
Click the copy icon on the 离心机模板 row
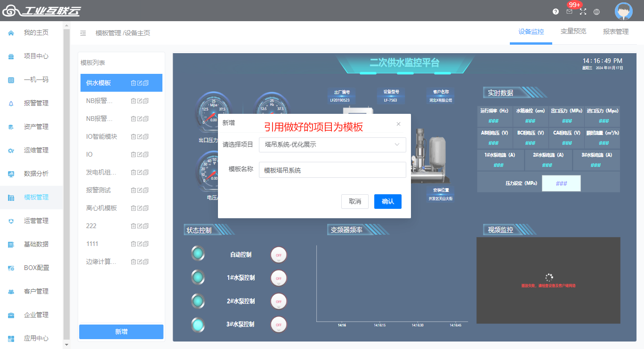pyautogui.click(x=145, y=208)
